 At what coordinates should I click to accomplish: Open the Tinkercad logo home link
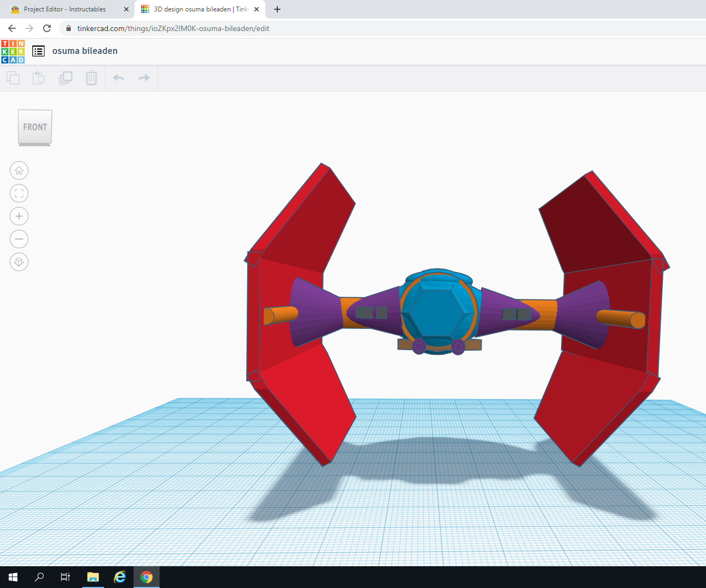[13, 51]
